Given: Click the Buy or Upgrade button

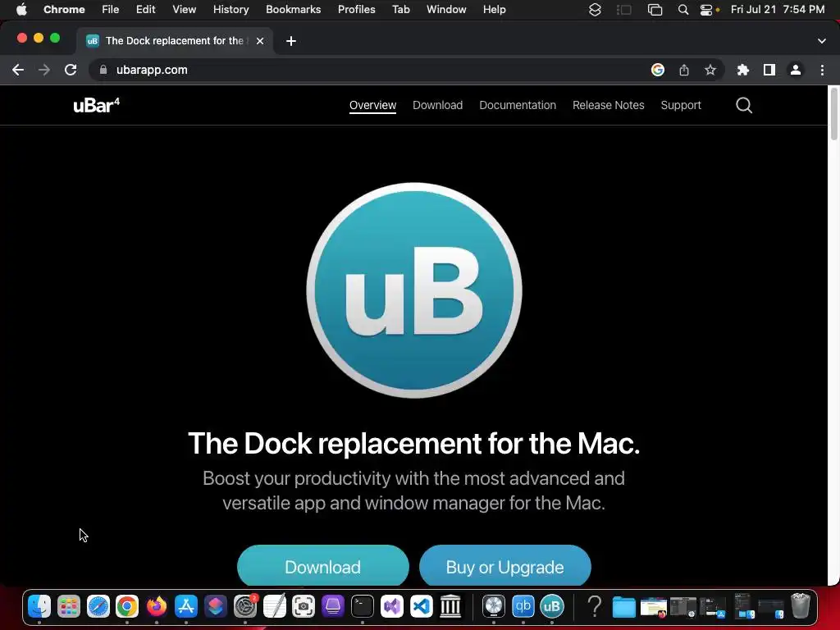Looking at the screenshot, I should click(504, 566).
